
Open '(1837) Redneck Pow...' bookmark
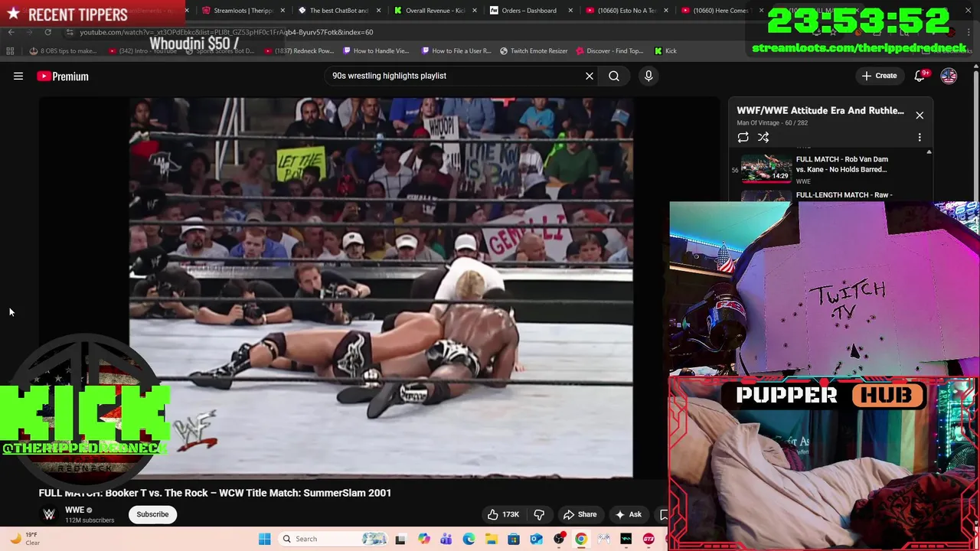pos(299,51)
